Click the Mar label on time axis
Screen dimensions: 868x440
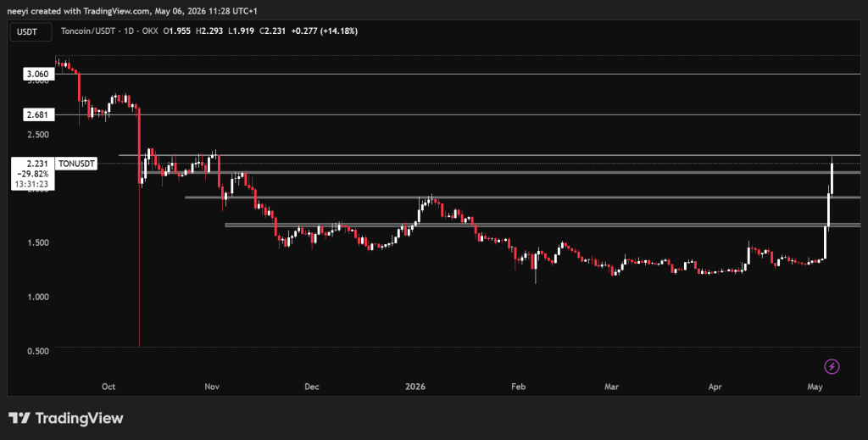611,387
